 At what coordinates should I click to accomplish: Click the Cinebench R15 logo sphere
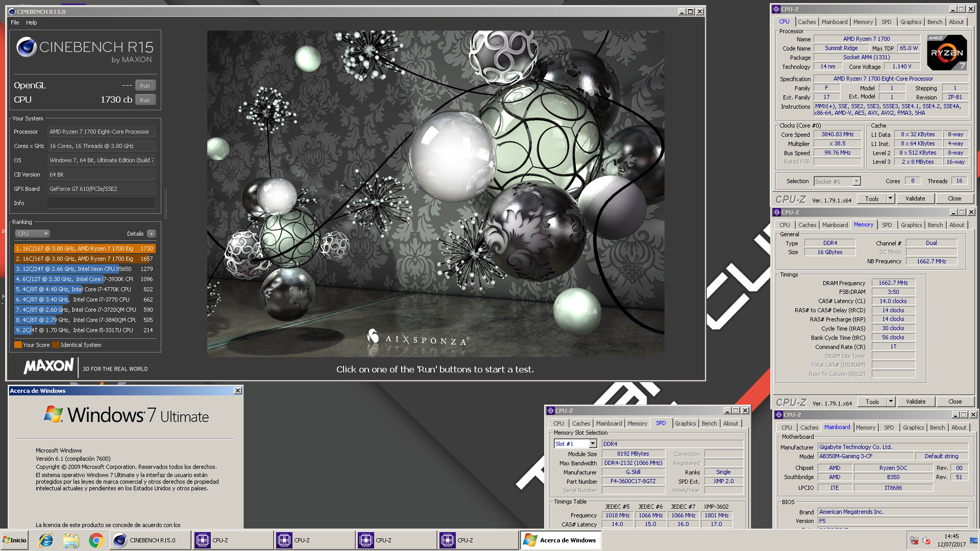[26, 47]
